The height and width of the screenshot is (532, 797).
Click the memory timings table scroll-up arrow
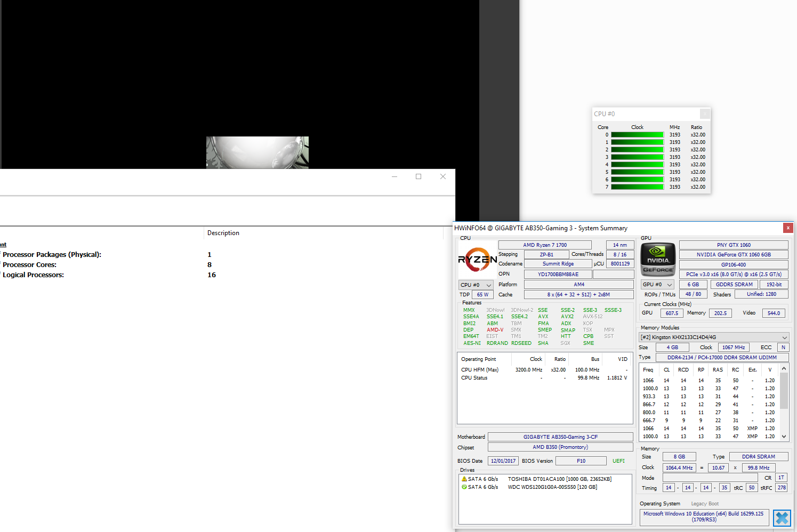tap(784, 369)
